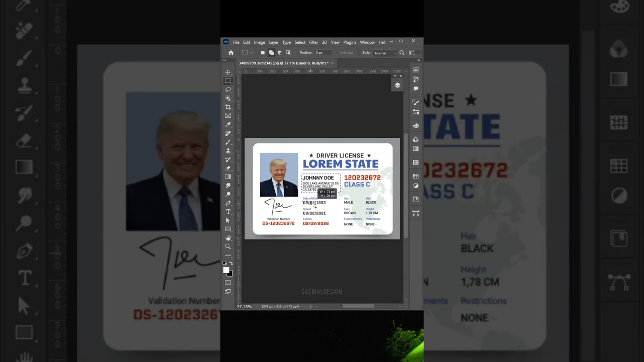Open the Paths panel icon
Viewport: 644px width, 362px height.
[x=416, y=213]
